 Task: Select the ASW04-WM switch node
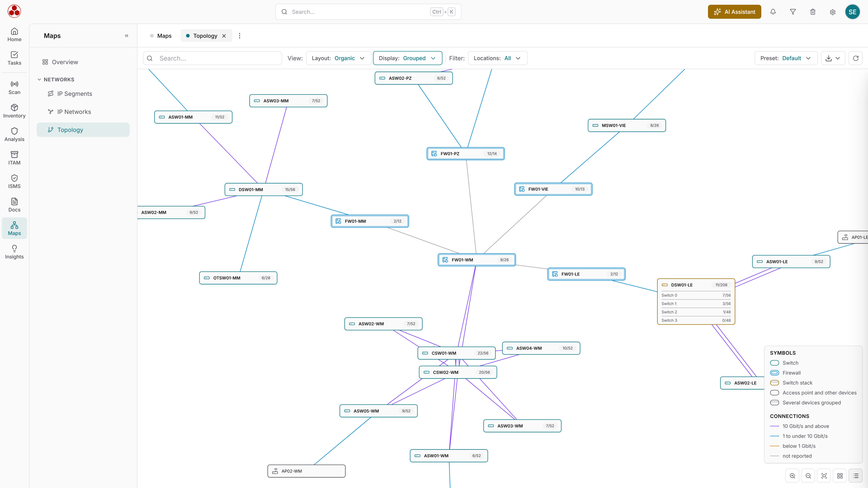[541, 348]
